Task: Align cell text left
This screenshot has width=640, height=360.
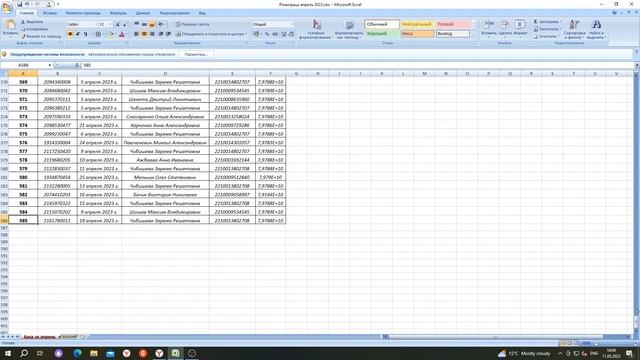Action: [136, 34]
